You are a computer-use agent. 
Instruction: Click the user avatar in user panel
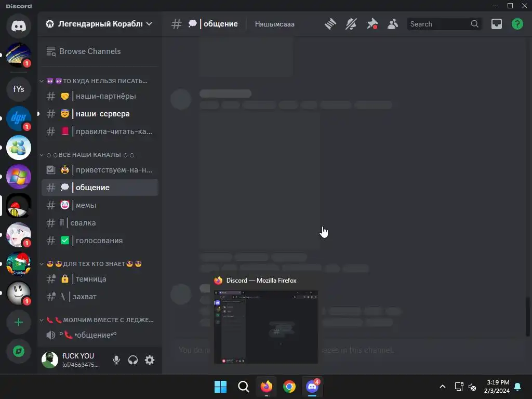click(50, 360)
